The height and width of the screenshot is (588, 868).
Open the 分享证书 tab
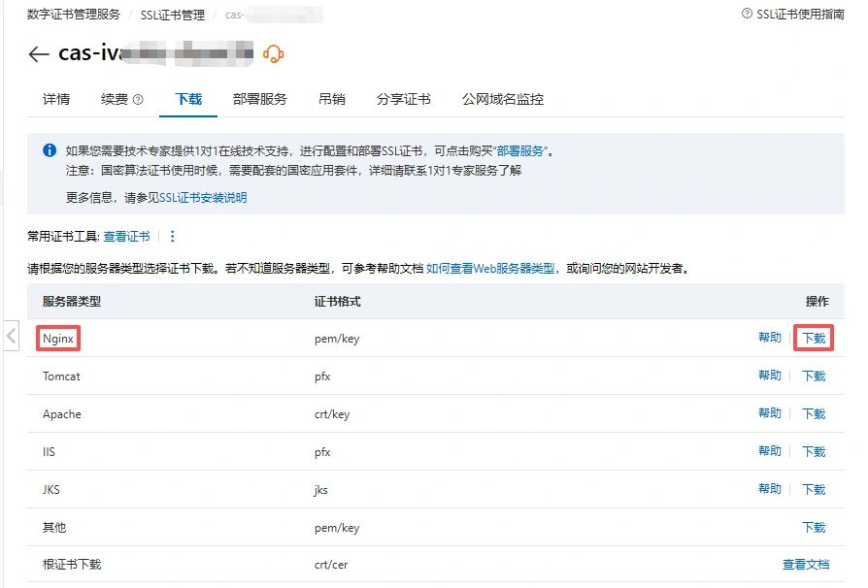[x=405, y=98]
